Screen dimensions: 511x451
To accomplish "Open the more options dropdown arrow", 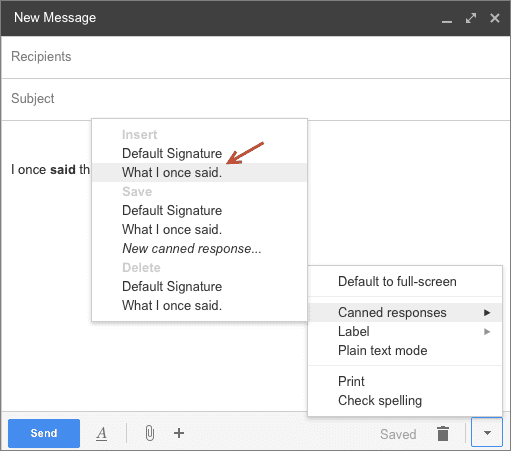I will click(x=487, y=433).
